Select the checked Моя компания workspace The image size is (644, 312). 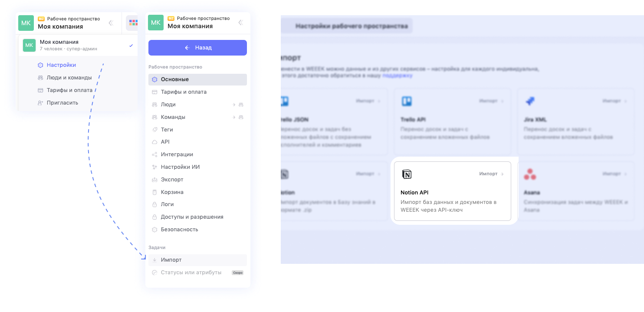(78, 45)
